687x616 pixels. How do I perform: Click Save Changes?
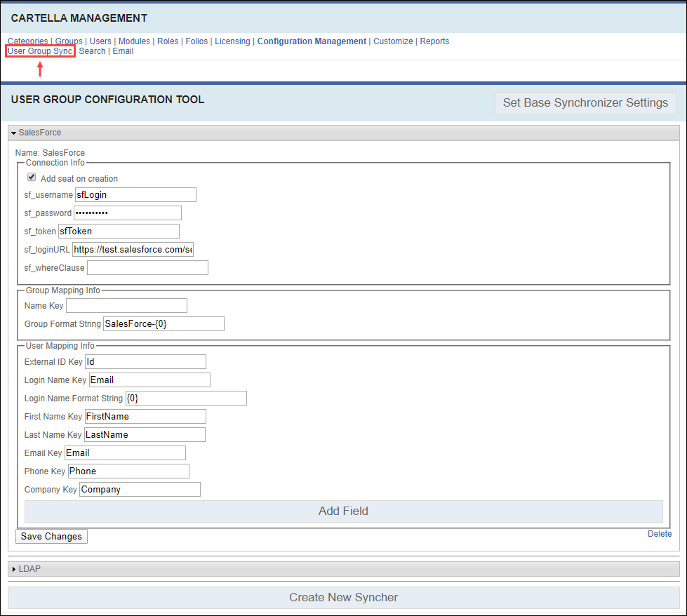pyautogui.click(x=51, y=537)
